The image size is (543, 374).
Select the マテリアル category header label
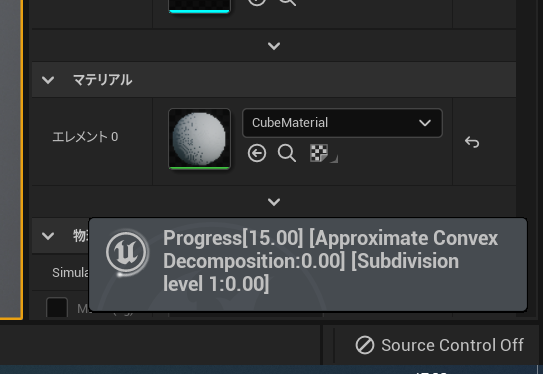point(103,80)
